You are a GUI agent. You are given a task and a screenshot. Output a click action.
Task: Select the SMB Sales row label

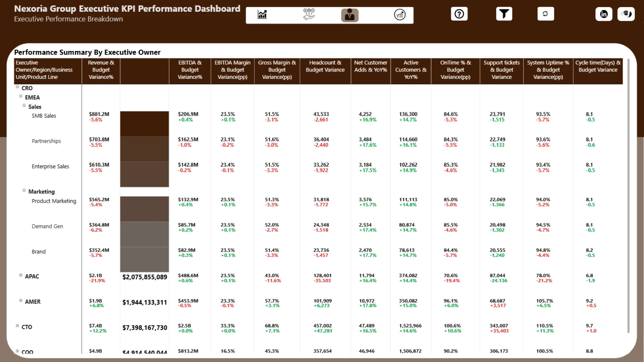[x=44, y=116]
